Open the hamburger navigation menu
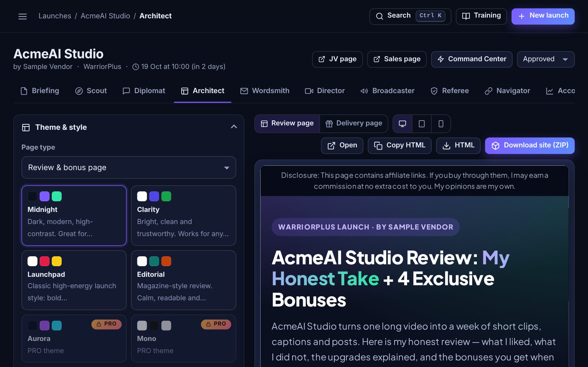The width and height of the screenshot is (588, 367). (x=22, y=16)
